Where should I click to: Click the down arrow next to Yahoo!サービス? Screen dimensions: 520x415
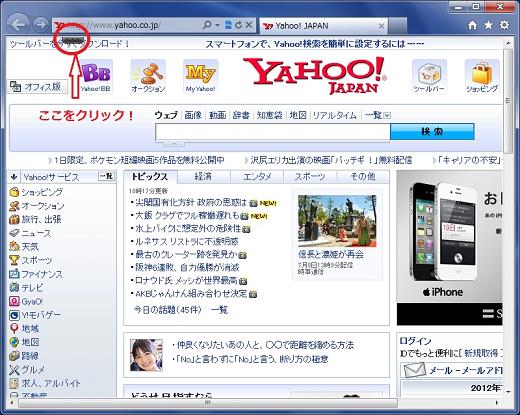[14, 177]
